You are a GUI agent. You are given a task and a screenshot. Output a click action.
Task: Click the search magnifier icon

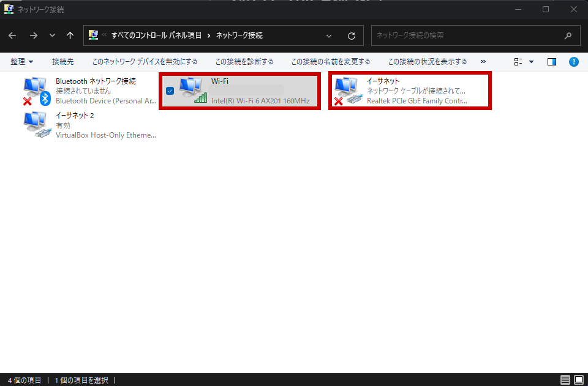click(x=568, y=35)
